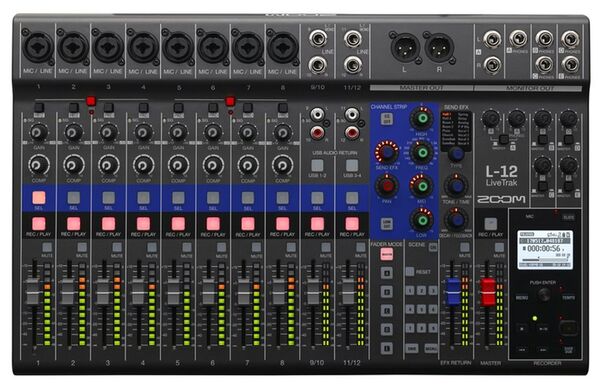
Task: Select the MASTER fader mode button
Action: pyautogui.click(x=387, y=254)
